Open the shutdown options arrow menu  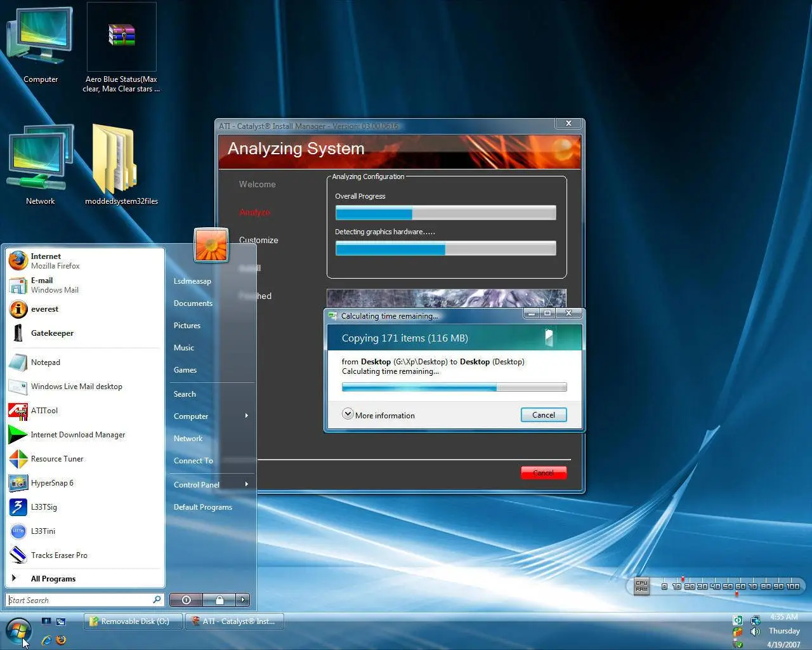[x=243, y=600]
